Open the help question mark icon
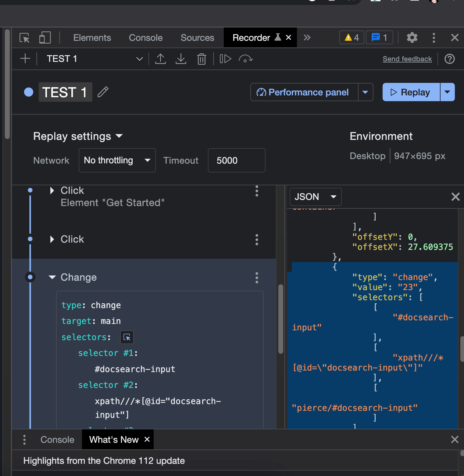Viewport: 464px width, 476px height. tap(449, 59)
